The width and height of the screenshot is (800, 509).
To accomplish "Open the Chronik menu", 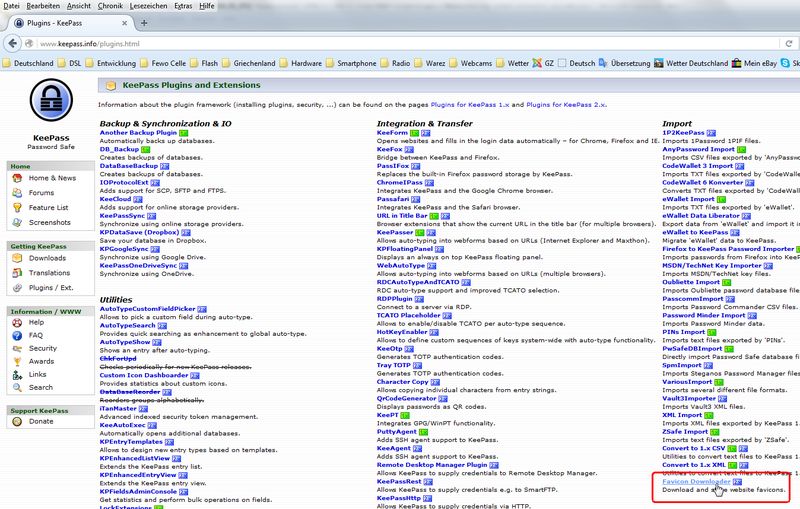I will coord(110,6).
